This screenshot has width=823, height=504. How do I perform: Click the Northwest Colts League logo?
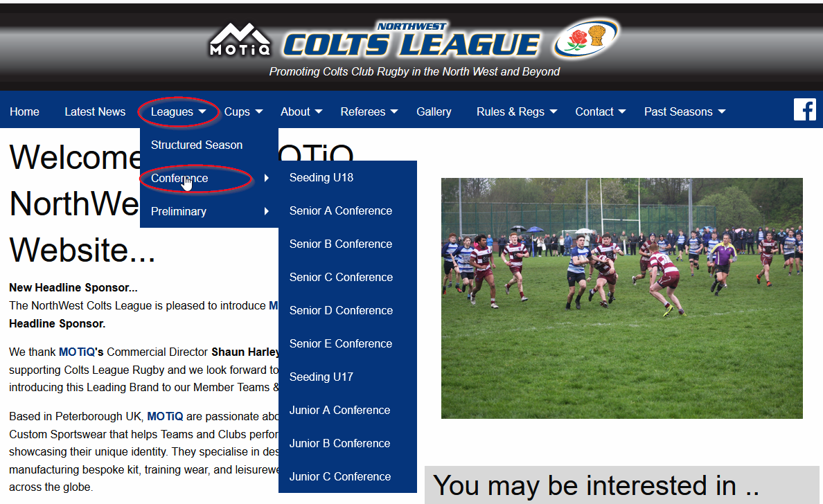(411, 40)
